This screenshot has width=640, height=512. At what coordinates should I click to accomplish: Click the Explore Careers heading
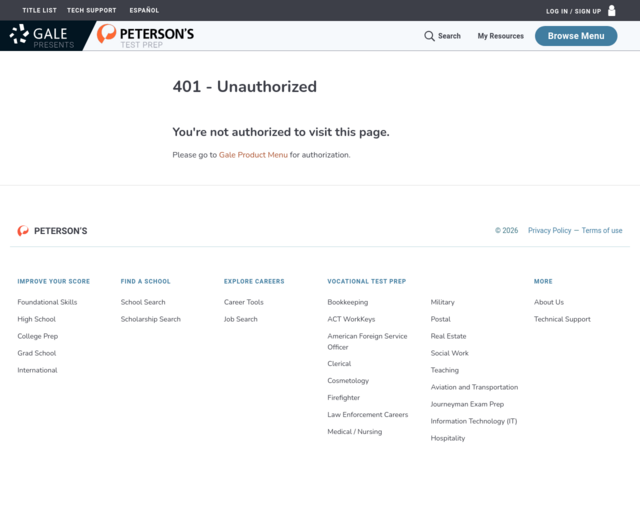click(254, 281)
